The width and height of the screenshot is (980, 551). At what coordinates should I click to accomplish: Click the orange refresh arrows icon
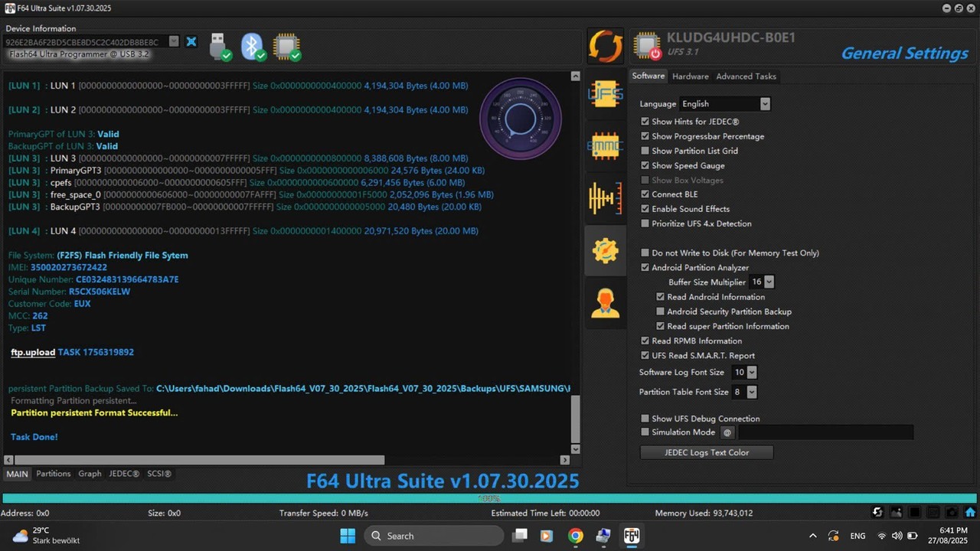point(605,45)
